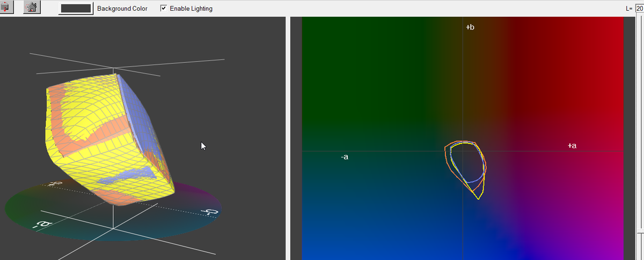The width and height of the screenshot is (644, 260).
Task: Click the Background Color label
Action: click(122, 9)
